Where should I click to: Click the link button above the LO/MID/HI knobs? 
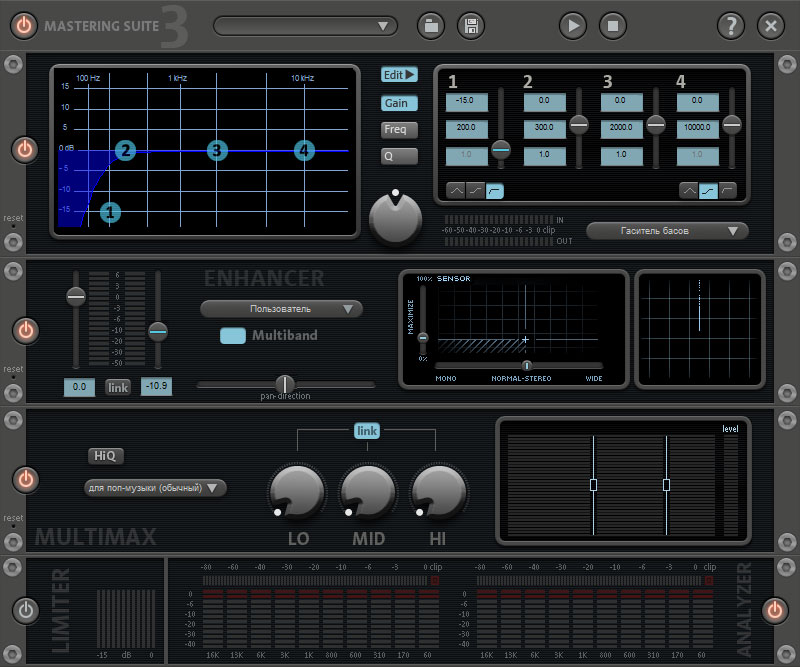(367, 430)
